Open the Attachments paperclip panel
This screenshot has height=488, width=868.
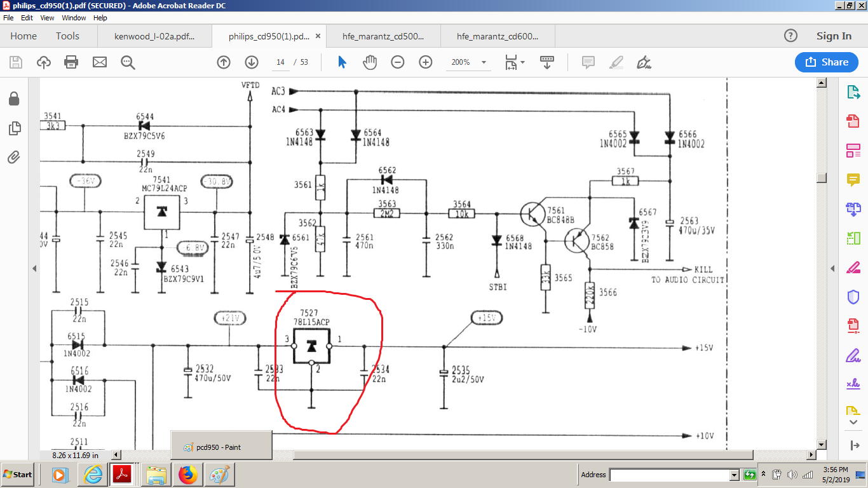[14, 157]
